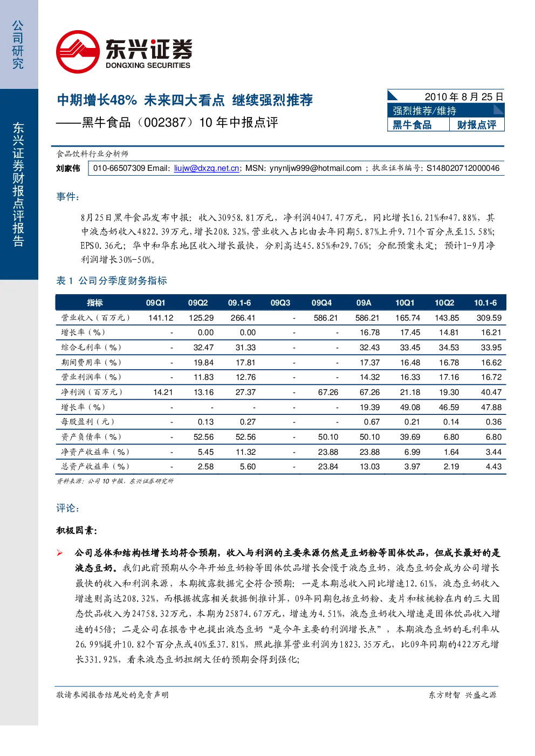535x756 pixels.
Task: Click the '财报点评' label in rating box
Action: pyautogui.click(x=476, y=125)
